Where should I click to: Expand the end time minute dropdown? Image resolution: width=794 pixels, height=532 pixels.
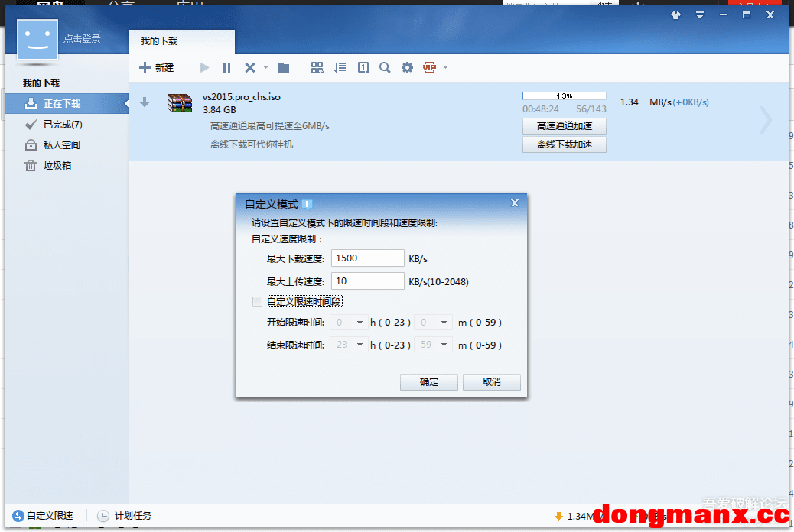click(444, 345)
